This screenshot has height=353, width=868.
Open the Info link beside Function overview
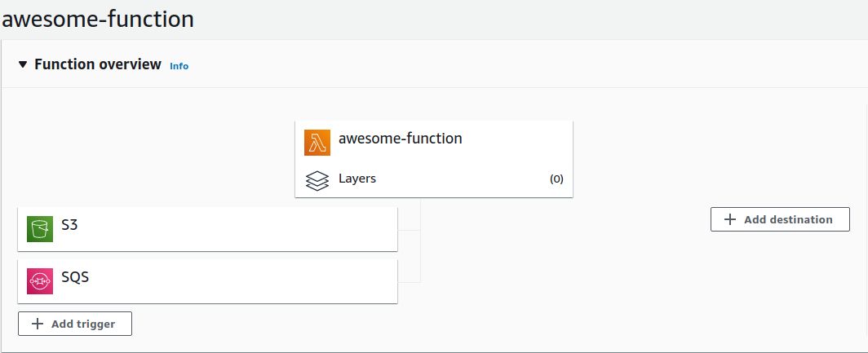tap(179, 66)
